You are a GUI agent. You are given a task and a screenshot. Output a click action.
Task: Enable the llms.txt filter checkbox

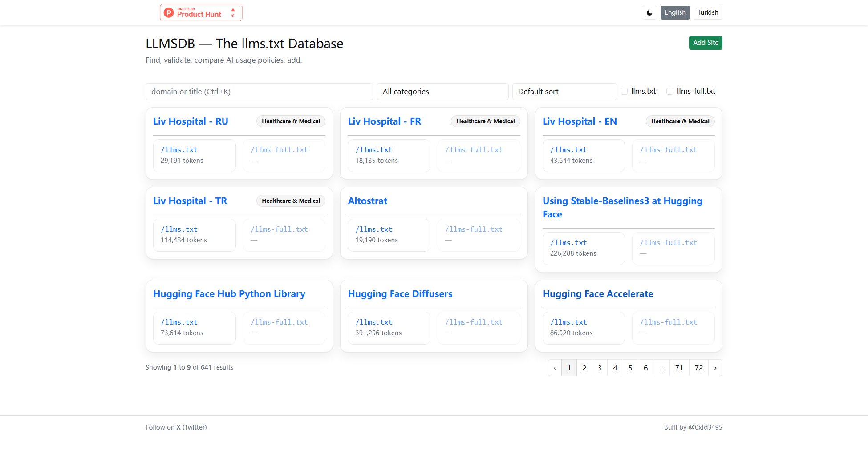[x=624, y=91]
